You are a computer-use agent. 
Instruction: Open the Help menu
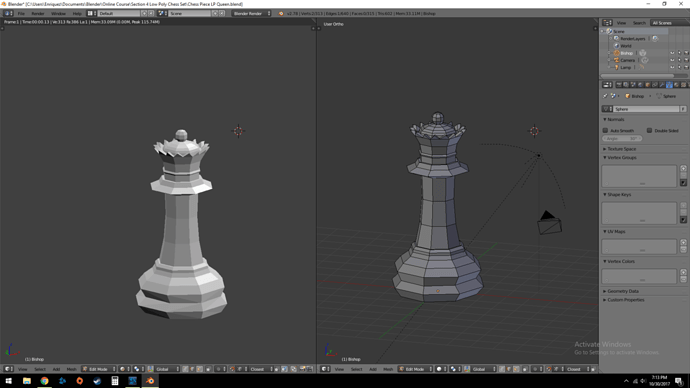[77, 14]
